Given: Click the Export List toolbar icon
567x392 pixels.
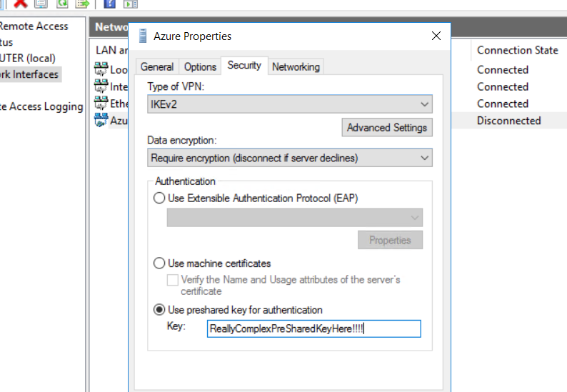Looking at the screenshot, I should tap(82, 3).
